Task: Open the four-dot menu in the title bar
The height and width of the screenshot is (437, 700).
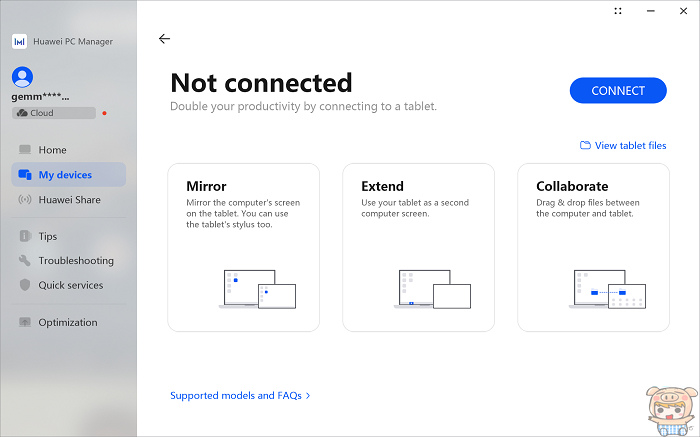Action: 617,11
